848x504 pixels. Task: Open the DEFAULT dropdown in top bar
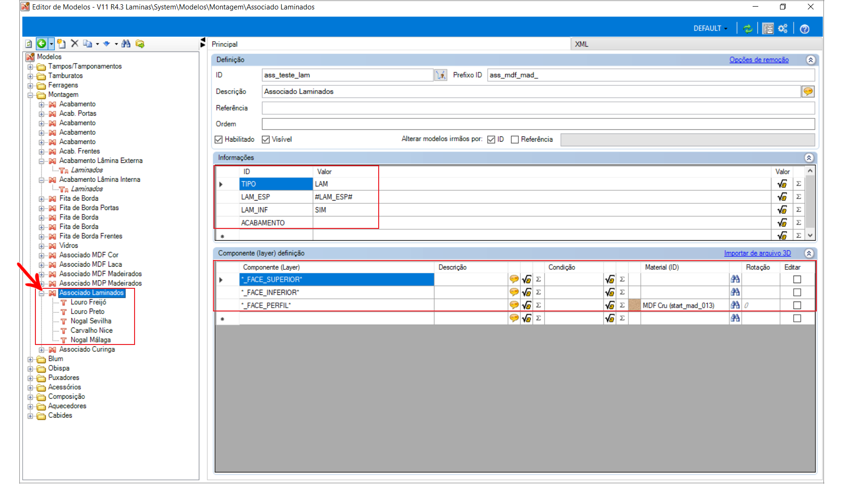coord(710,29)
